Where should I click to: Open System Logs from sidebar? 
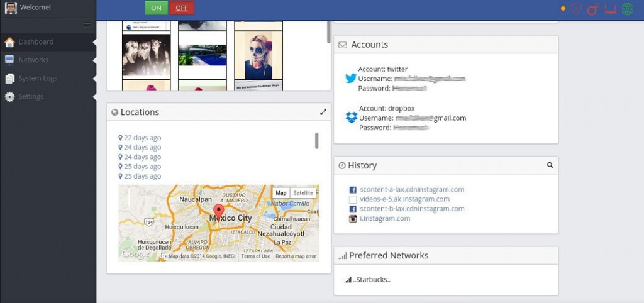point(38,79)
